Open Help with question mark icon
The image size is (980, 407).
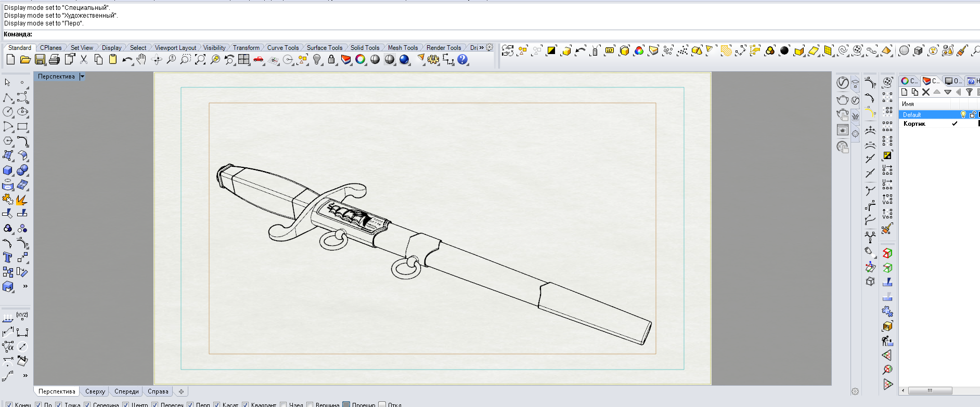(x=462, y=60)
